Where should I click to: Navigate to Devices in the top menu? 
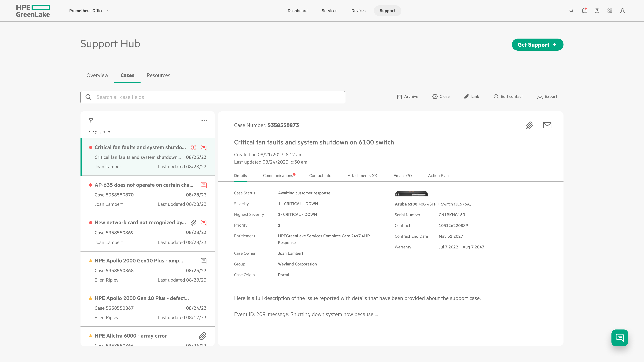click(358, 11)
